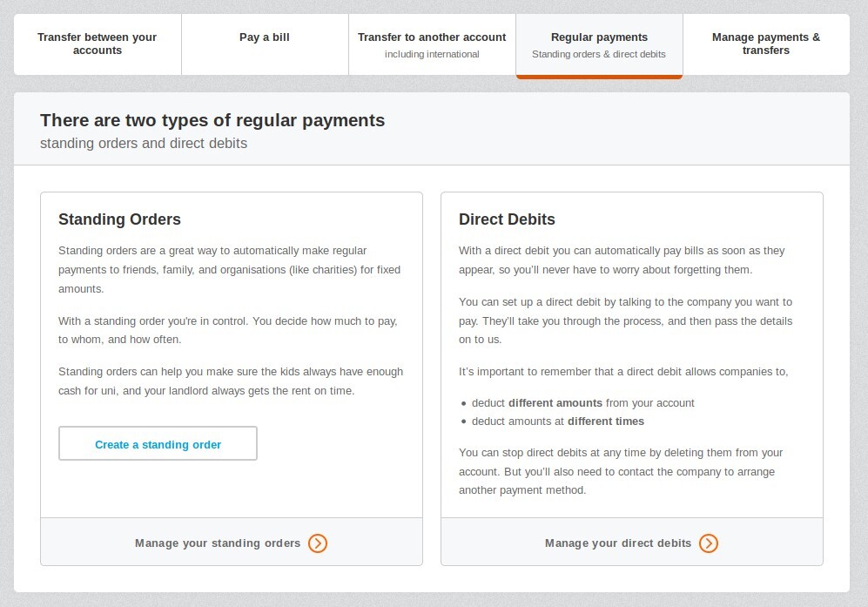Click the paragraph starting 'With a standing order you're in control'
This screenshot has height=607, width=868.
(x=228, y=330)
